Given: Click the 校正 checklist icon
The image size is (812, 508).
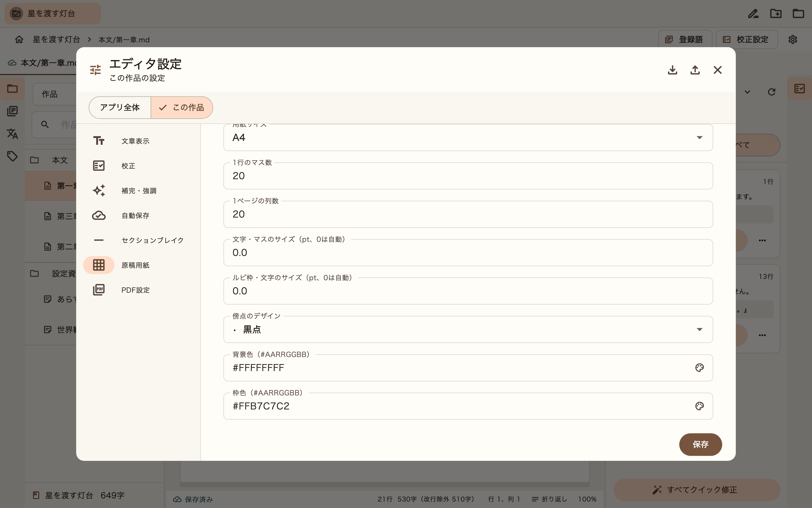Looking at the screenshot, I should [99, 166].
